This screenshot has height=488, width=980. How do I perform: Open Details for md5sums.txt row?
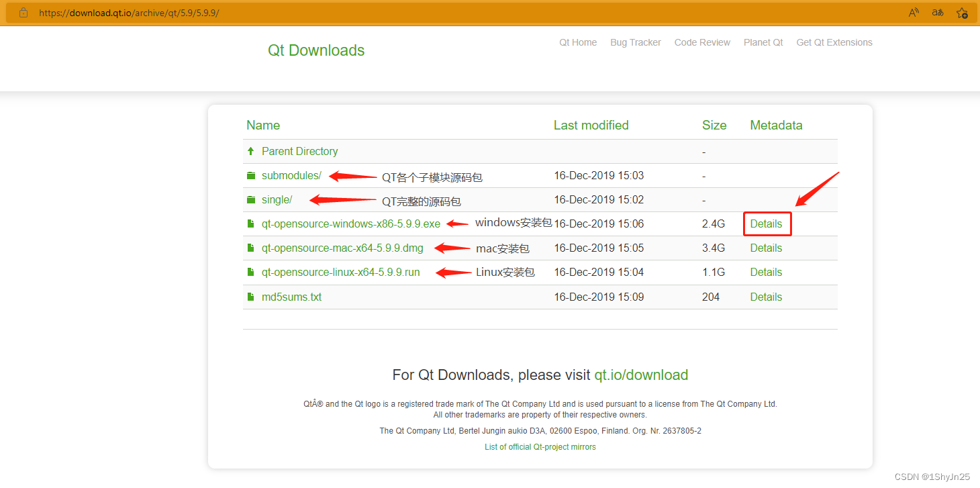point(767,297)
